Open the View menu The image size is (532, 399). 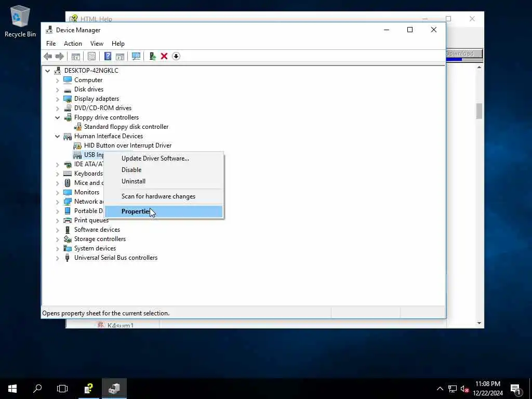pos(97,44)
